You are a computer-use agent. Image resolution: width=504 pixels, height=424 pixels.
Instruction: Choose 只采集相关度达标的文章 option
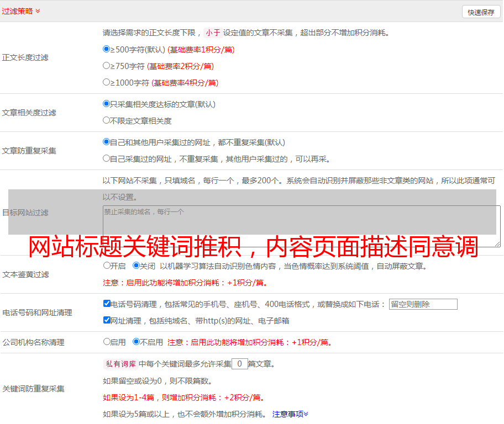[x=107, y=104]
